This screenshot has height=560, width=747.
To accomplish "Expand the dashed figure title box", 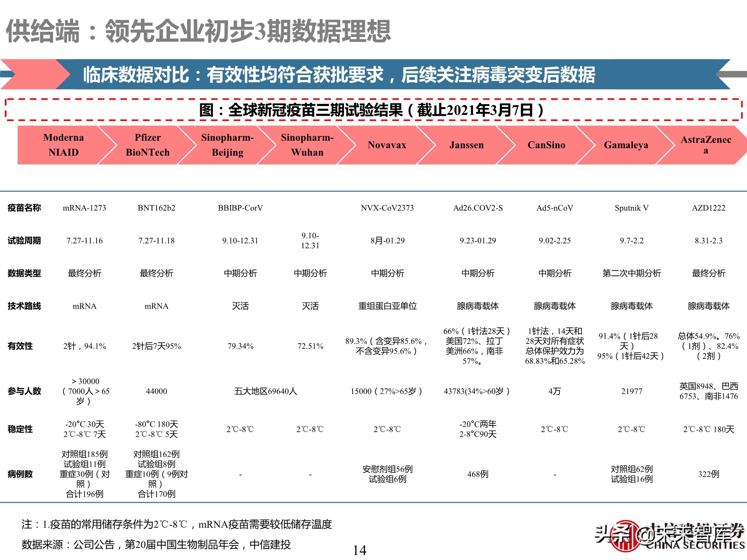I will (373, 110).
